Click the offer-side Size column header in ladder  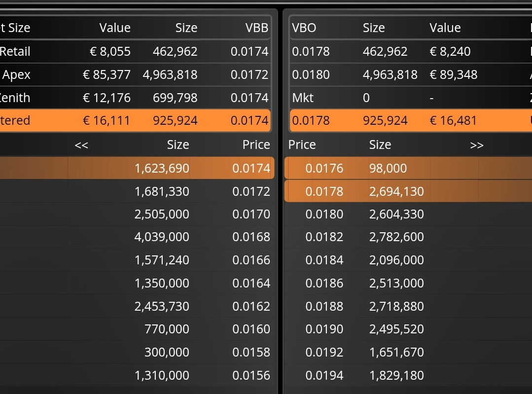point(380,145)
